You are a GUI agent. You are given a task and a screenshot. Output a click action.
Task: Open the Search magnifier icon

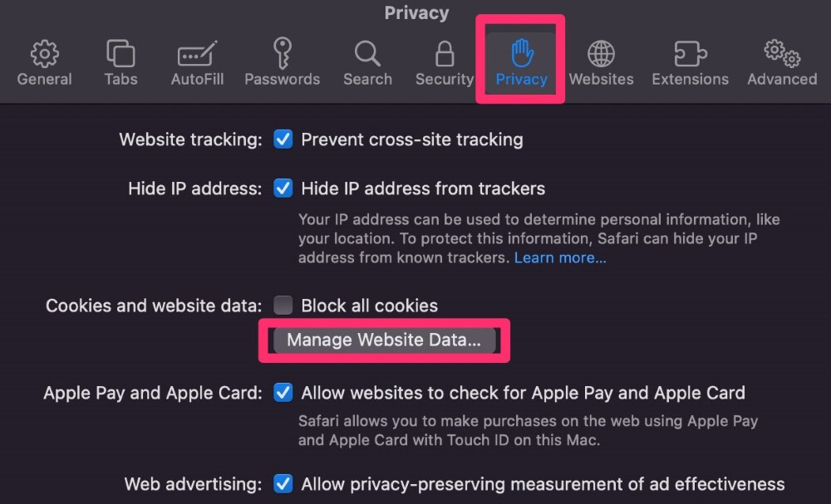click(x=367, y=55)
